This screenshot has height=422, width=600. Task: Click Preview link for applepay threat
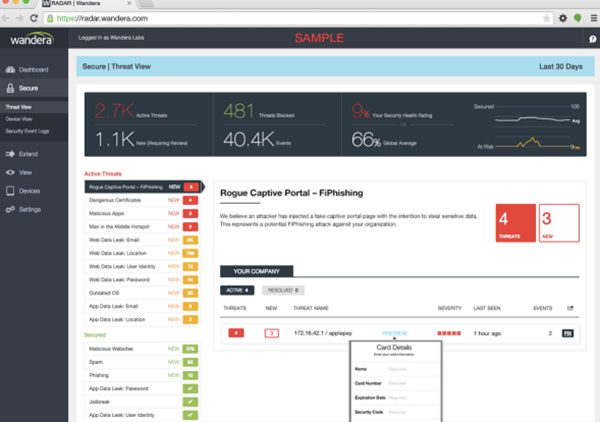pos(394,333)
